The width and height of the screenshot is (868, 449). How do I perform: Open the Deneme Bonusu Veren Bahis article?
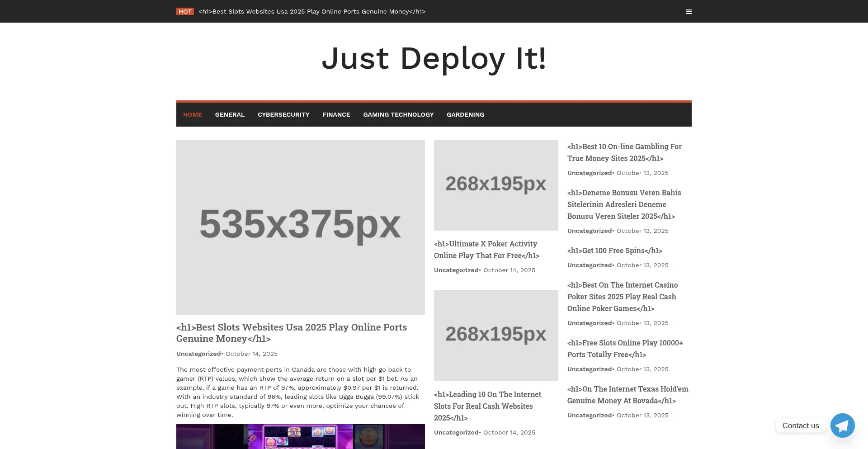(x=624, y=204)
